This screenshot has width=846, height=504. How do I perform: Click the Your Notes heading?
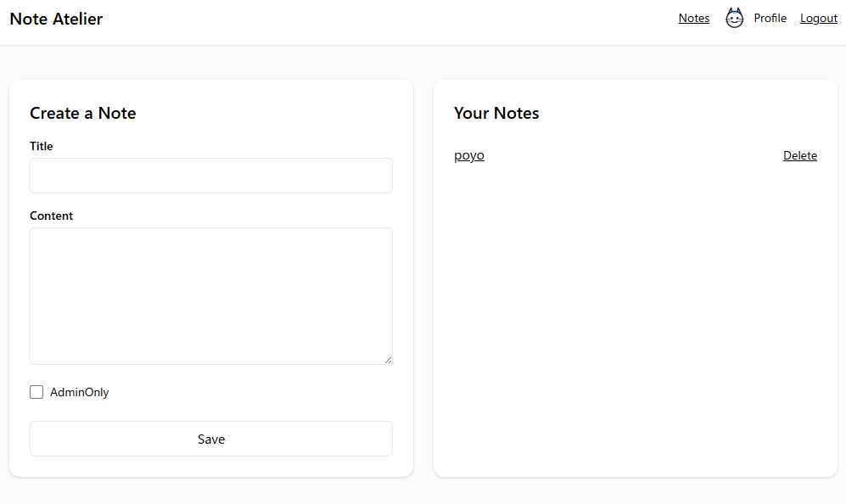[x=496, y=113]
